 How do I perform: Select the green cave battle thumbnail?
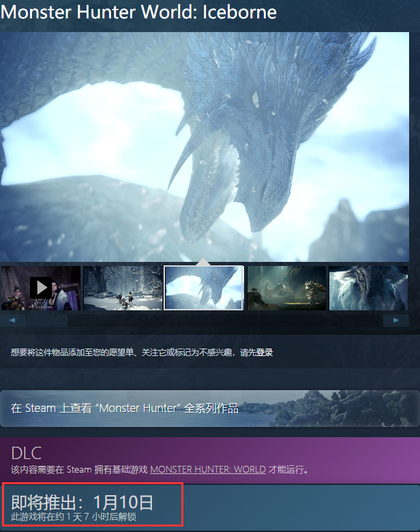(286, 288)
